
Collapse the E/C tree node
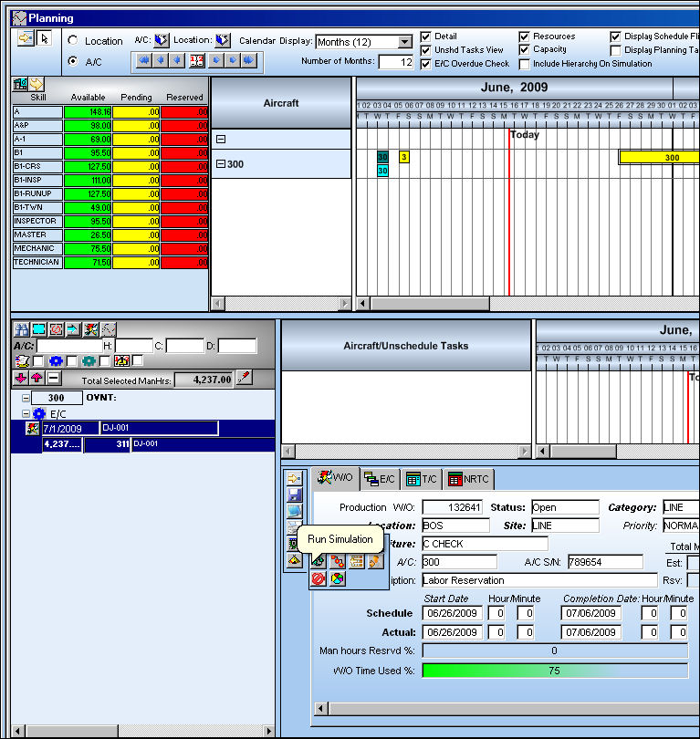point(26,414)
